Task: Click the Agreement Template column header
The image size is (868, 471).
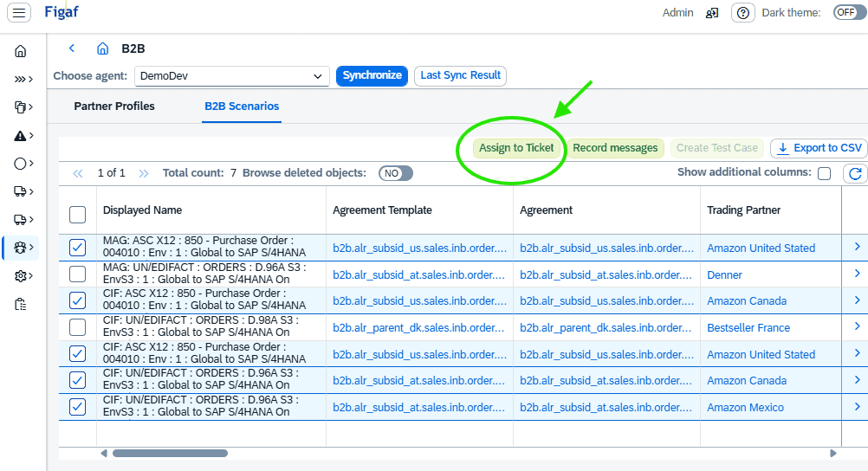Action: point(382,210)
